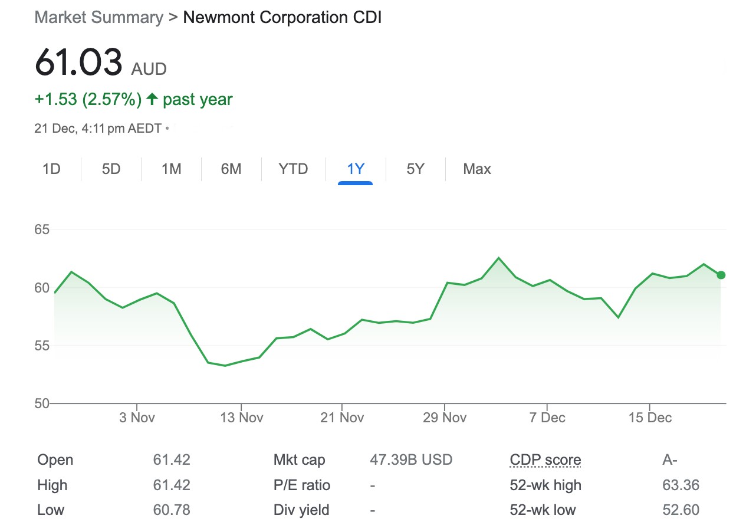Image resolution: width=756 pixels, height=532 pixels.
Task: Click the 15 Dec date label on chart axis
Action: tap(650, 418)
